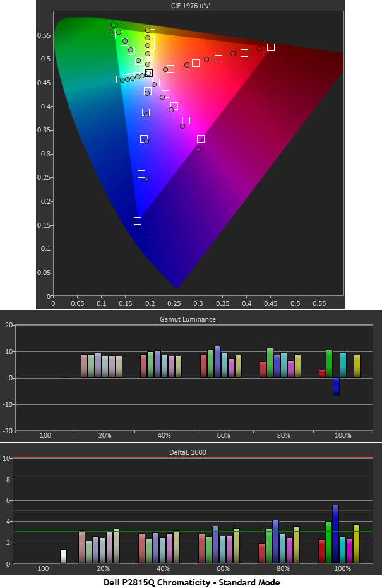Click the "Gamut Luminance" chart title
The image size is (382, 588).
tap(188, 319)
